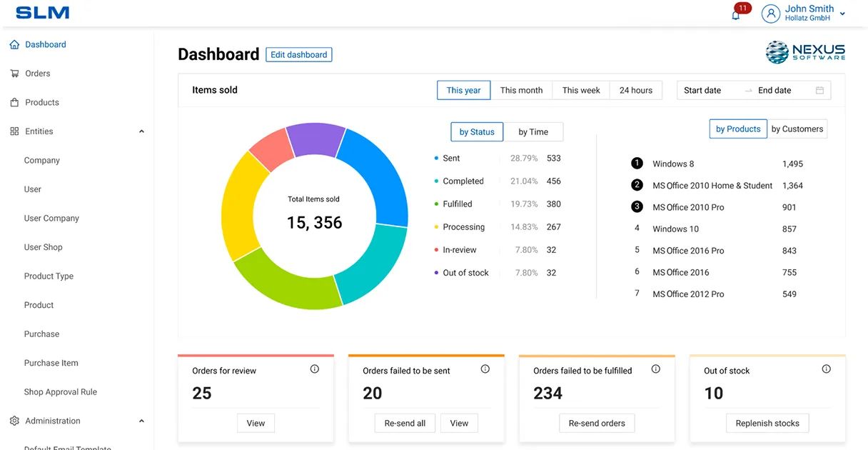This screenshot has height=450, width=868.
Task: Open Purchase in the sidebar
Action: coord(41,334)
